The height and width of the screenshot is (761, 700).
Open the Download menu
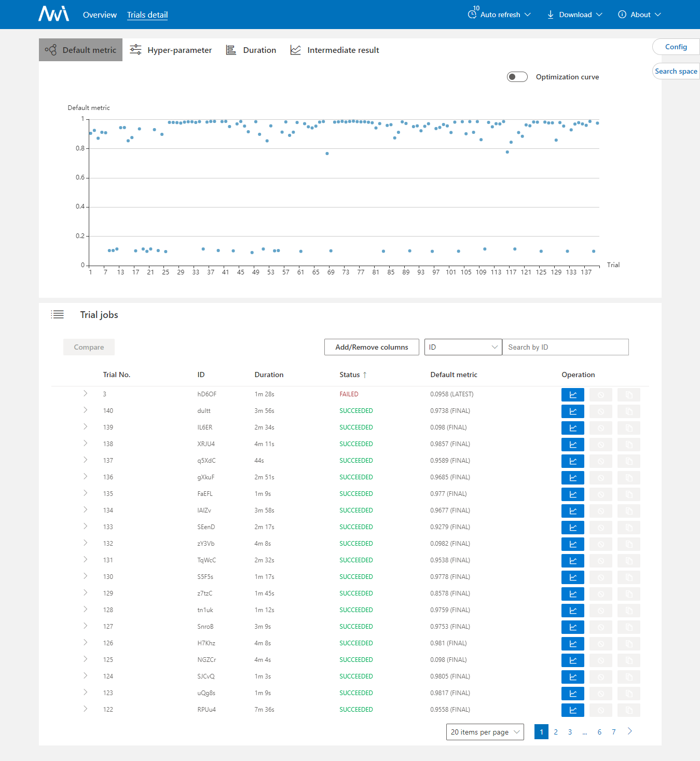coord(574,14)
